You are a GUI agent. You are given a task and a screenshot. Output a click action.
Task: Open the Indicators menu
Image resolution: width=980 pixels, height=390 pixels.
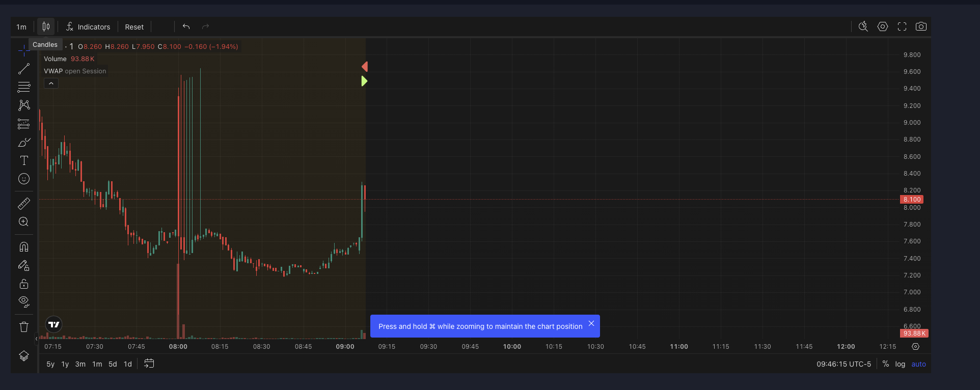[x=88, y=27]
